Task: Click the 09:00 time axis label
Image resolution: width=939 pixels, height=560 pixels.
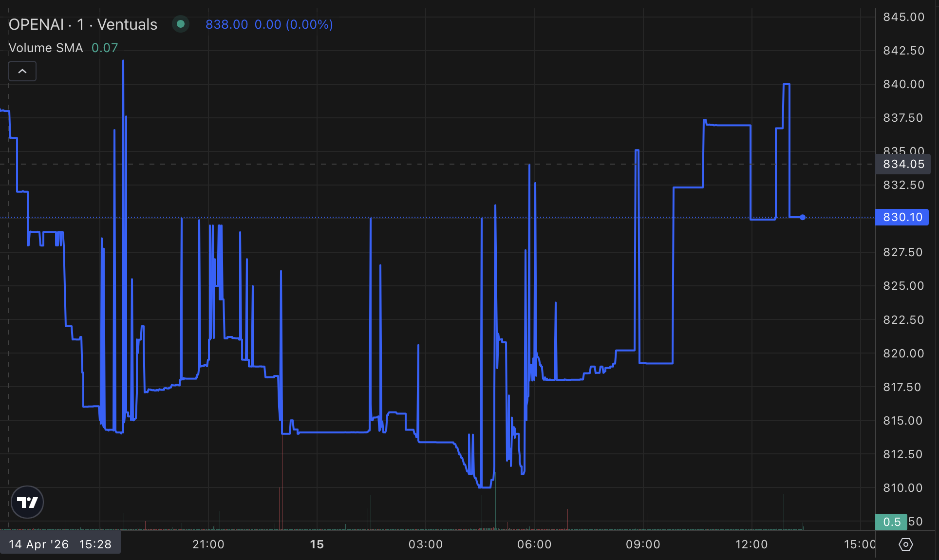Action: point(643,544)
